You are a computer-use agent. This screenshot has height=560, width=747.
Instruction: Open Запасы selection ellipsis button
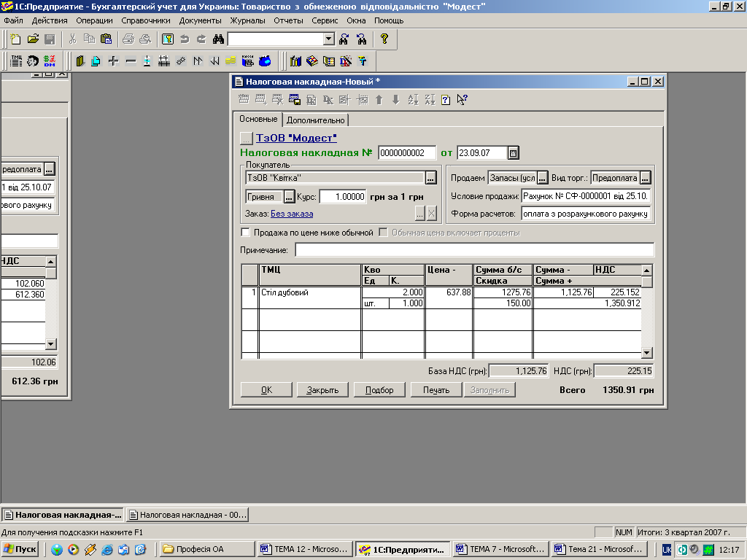click(542, 178)
